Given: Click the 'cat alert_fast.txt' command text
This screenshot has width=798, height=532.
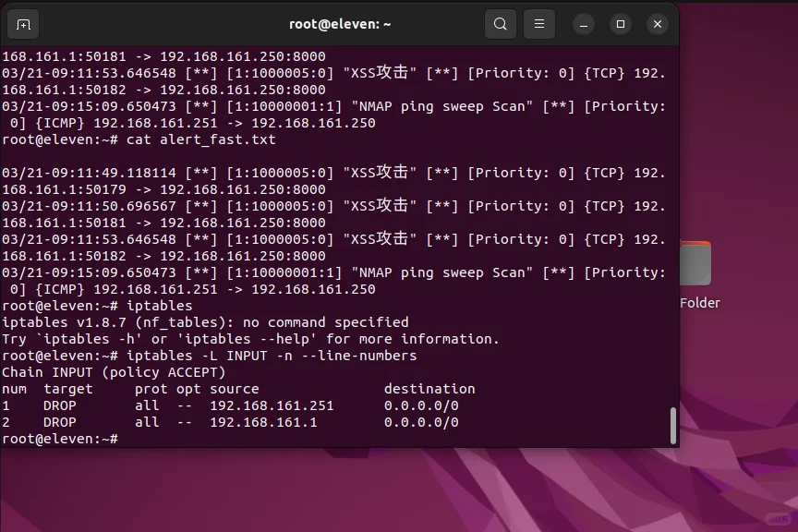Looking at the screenshot, I should click(x=201, y=139).
